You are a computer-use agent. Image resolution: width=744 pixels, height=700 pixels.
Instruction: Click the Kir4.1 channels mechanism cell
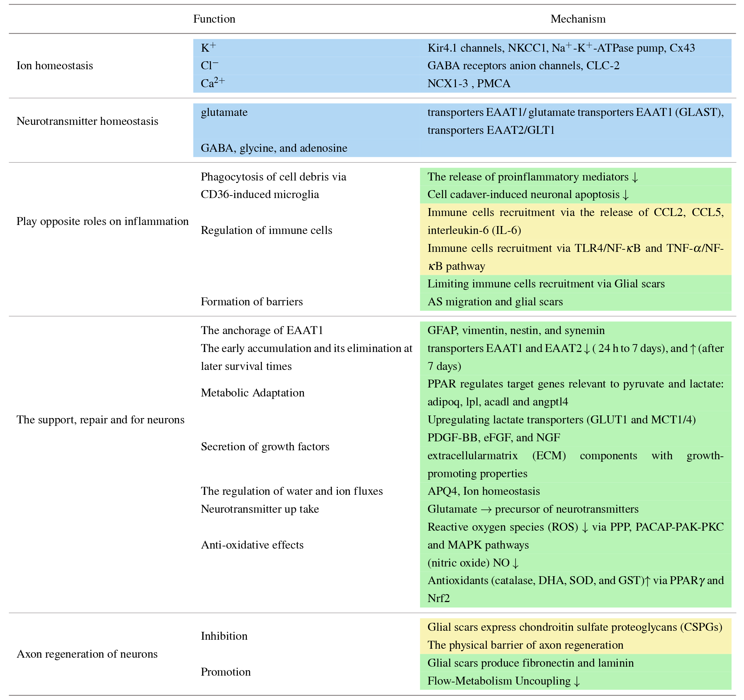pos(561,48)
